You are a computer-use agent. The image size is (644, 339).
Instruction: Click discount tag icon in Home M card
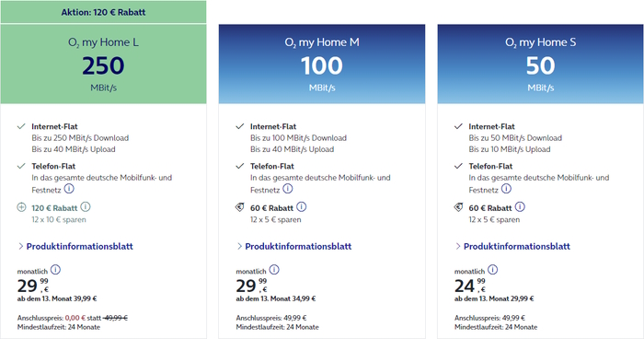[x=240, y=207]
